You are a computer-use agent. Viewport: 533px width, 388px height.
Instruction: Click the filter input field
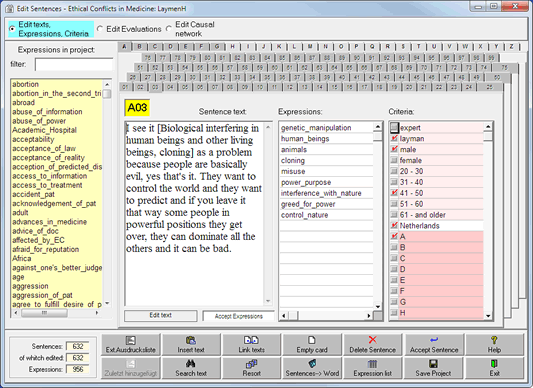click(x=74, y=64)
